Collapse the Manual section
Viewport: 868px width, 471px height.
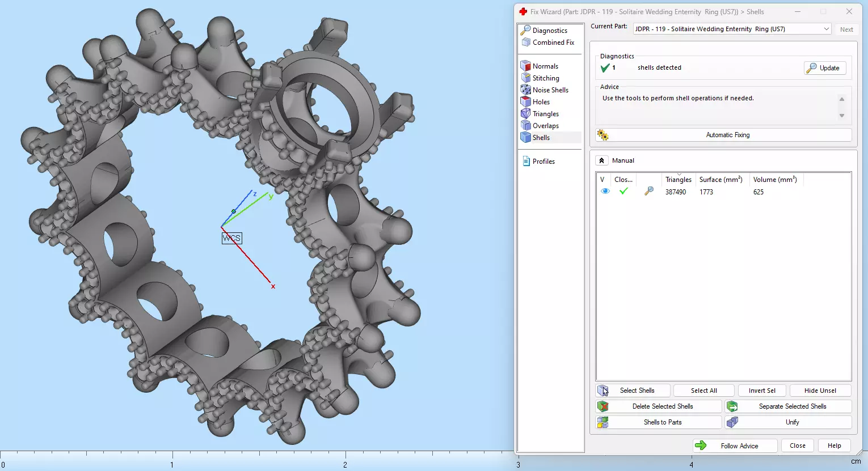(602, 160)
